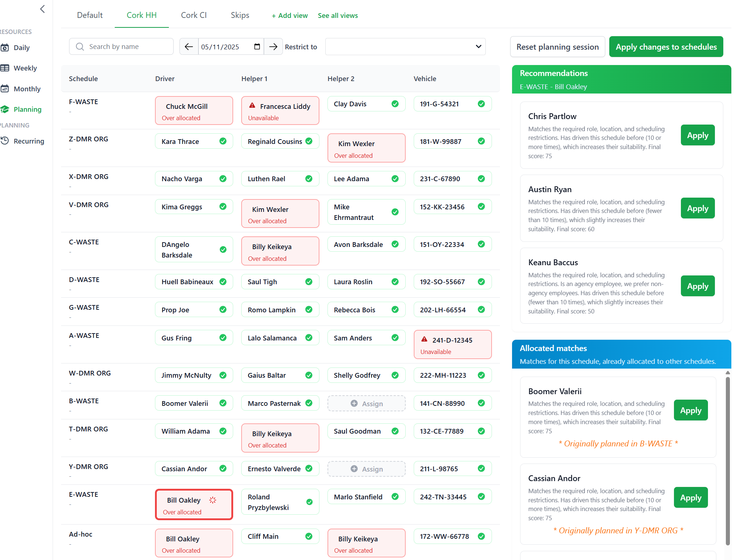Advance to next date with right arrow
735x560 pixels.
(x=273, y=47)
